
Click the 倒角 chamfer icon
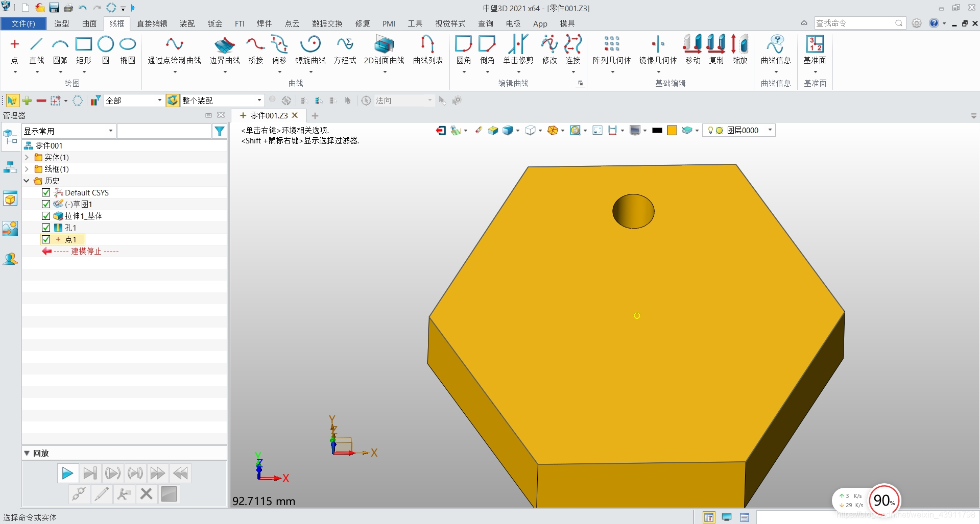point(487,44)
